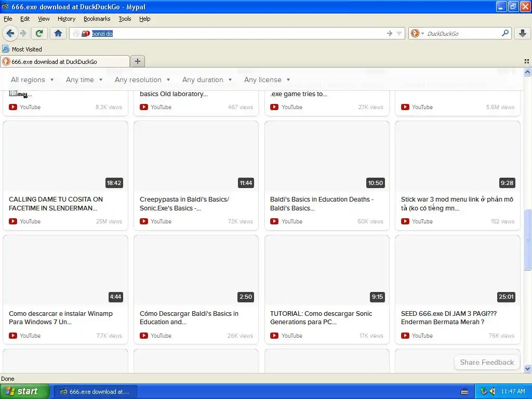
Task: Open the home page with the house icon
Action: (x=58, y=33)
